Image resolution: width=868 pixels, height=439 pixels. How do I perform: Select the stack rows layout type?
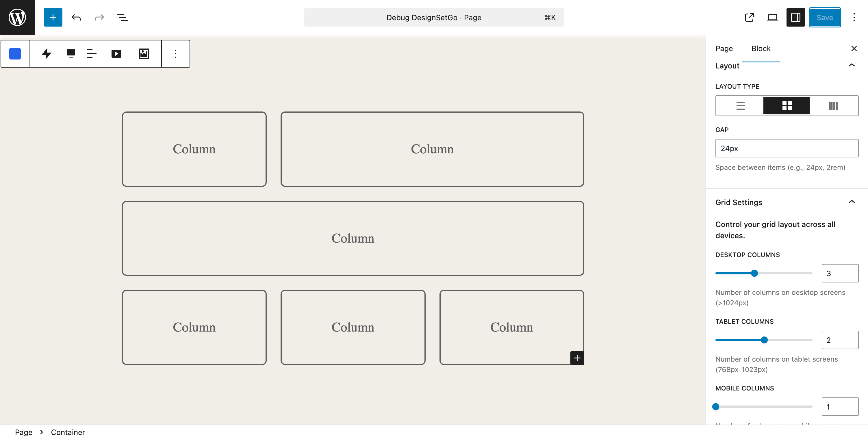click(x=740, y=106)
